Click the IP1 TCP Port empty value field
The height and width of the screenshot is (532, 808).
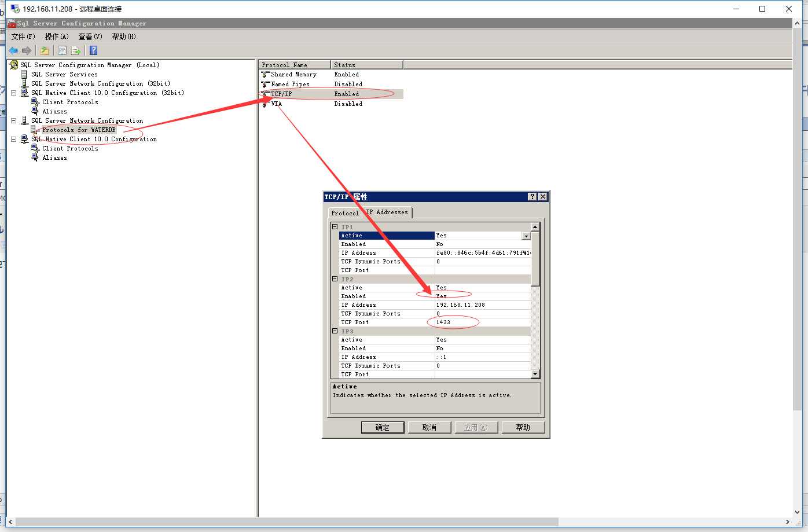coord(483,270)
